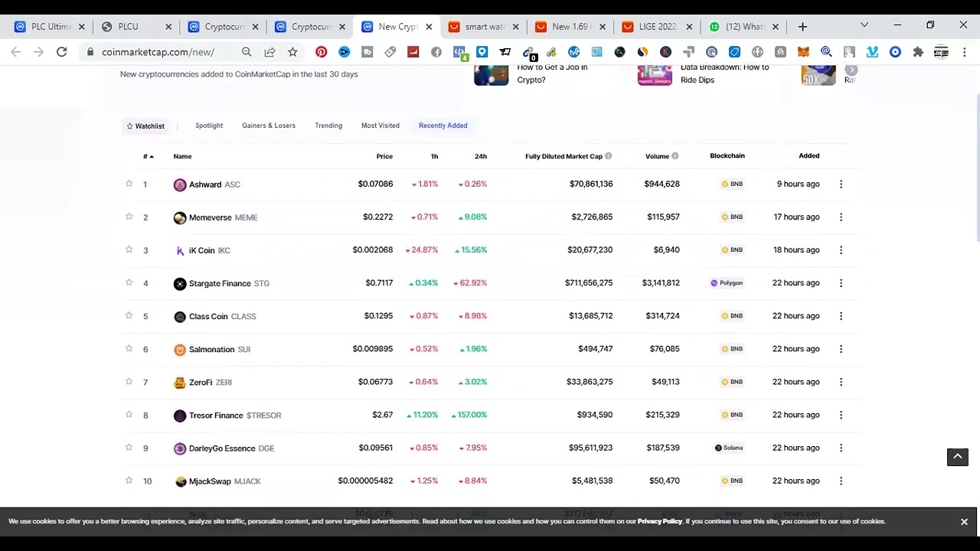Open three-dot menu for Class Coin
The height and width of the screenshot is (551, 980).
coord(841,316)
